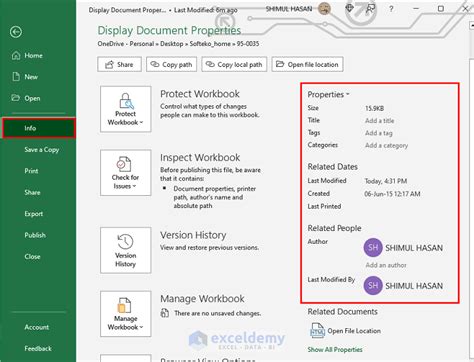Click the Created date value

tap(392, 194)
